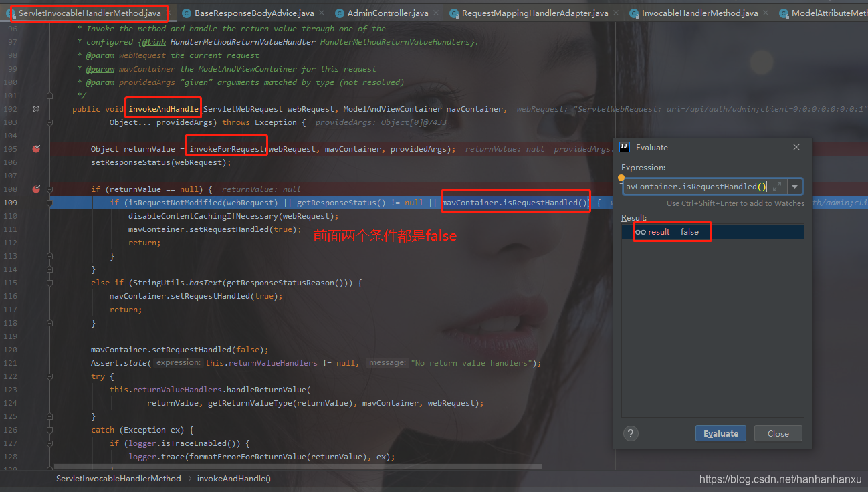Open the Expression history dropdown arrow
This screenshot has width=868, height=492.
coord(794,187)
